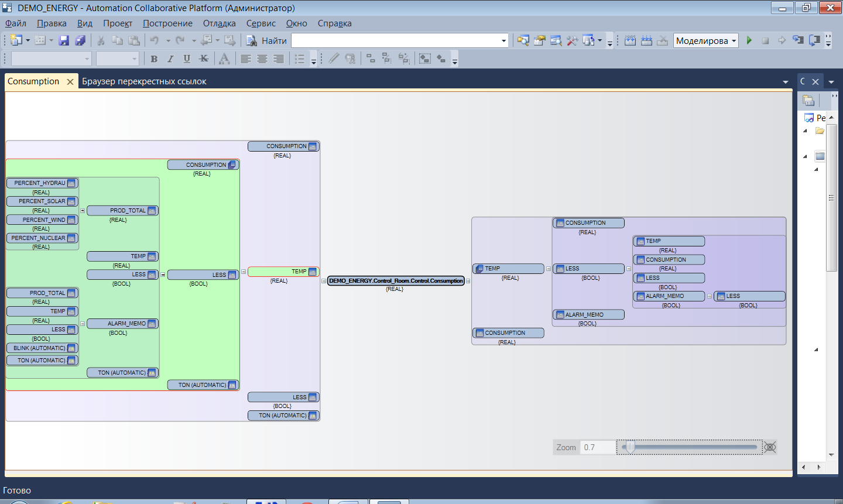The width and height of the screenshot is (843, 504).
Task: Click the Find binoculars icon
Action: [252, 40]
